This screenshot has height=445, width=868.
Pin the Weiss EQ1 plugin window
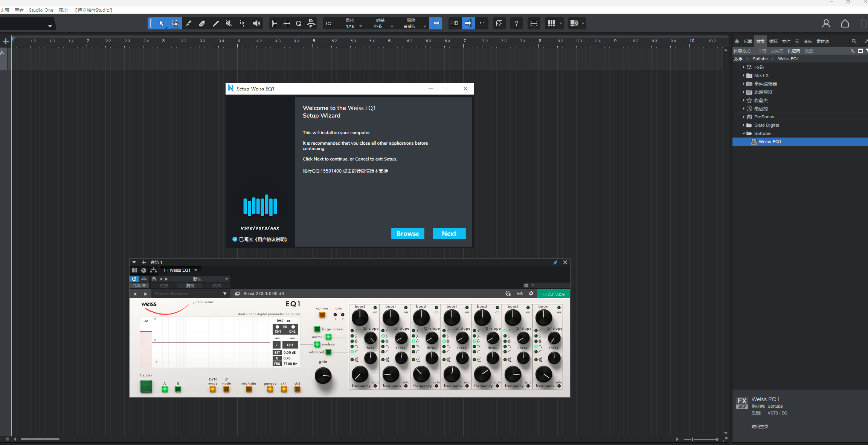[x=555, y=262]
